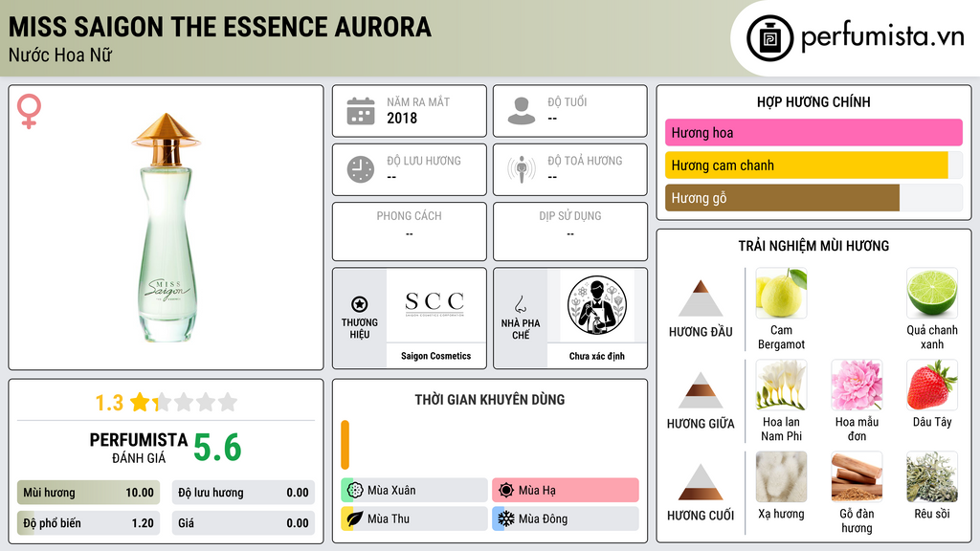Click the Mùa Thu season label
Image resolution: width=980 pixels, height=551 pixels.
click(x=389, y=519)
